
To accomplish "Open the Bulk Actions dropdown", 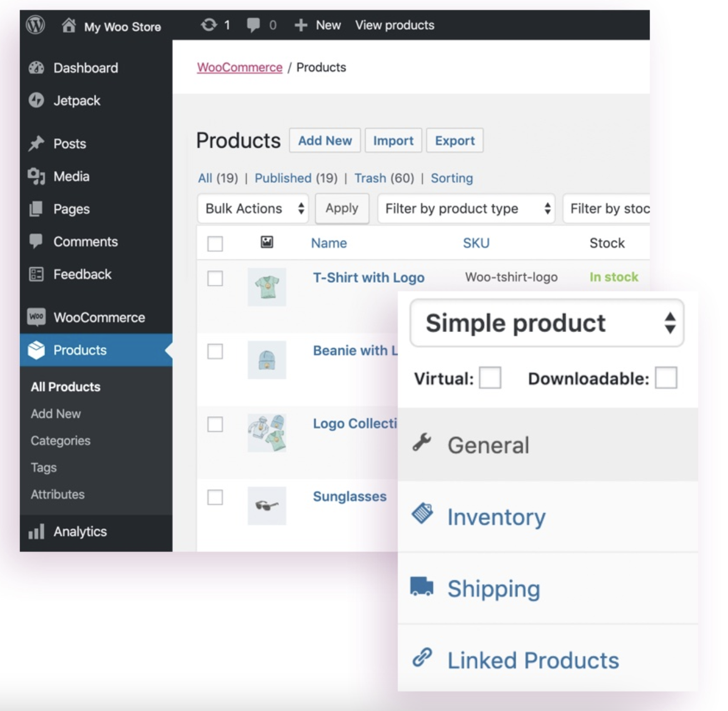I will tap(253, 208).
